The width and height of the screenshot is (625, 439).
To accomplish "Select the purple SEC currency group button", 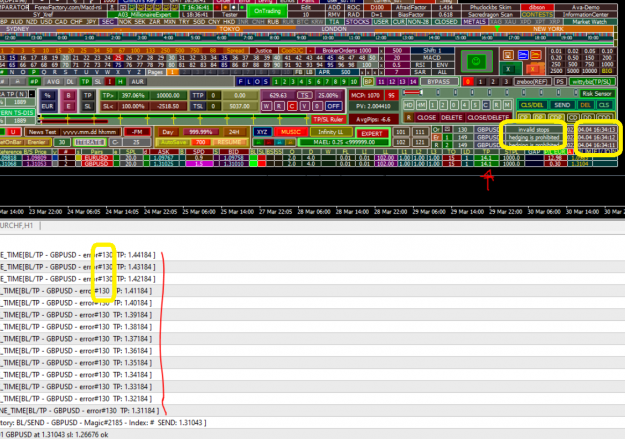I will click(x=107, y=22).
